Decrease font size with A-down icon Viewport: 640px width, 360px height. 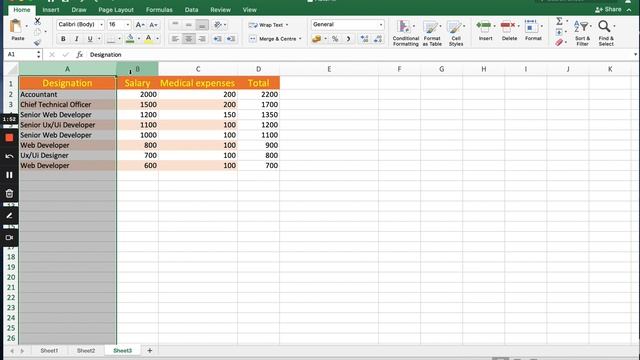[153, 25]
